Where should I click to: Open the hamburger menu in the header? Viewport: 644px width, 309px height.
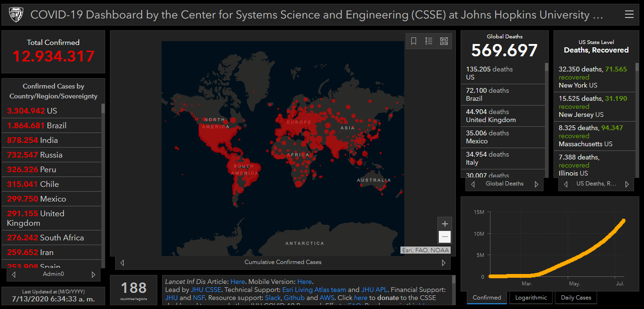tap(629, 15)
